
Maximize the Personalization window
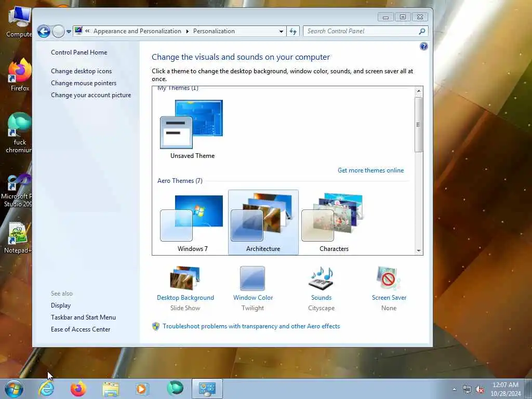point(403,17)
